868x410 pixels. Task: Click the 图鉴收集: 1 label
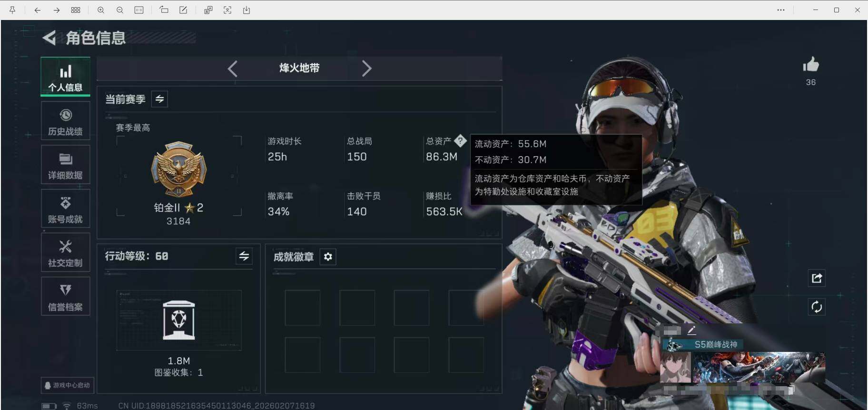[179, 372]
